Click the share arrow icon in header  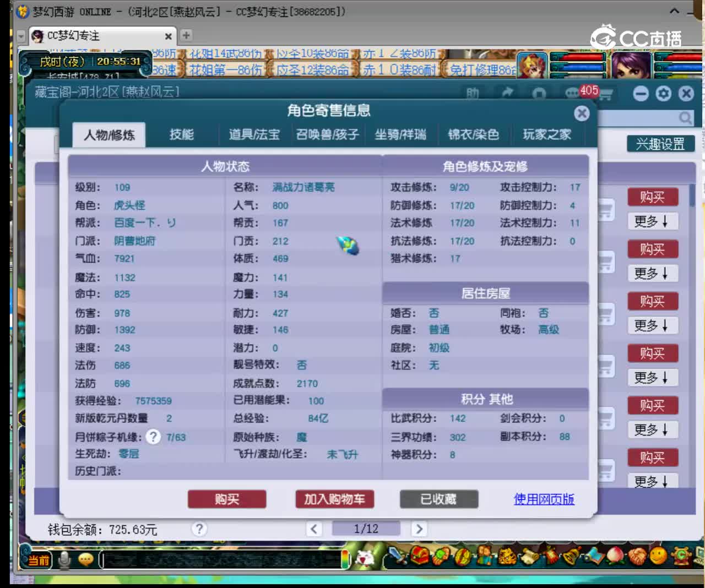click(507, 93)
